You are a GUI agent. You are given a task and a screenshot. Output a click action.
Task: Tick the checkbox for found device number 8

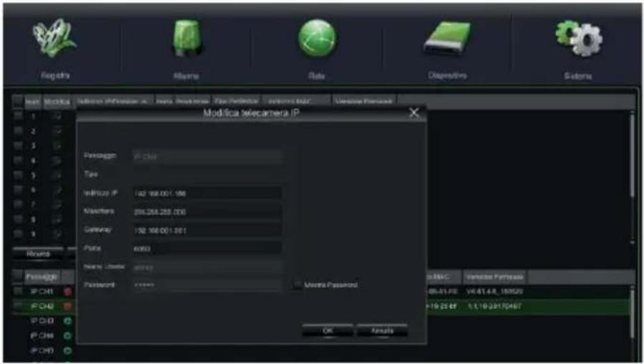click(18, 220)
